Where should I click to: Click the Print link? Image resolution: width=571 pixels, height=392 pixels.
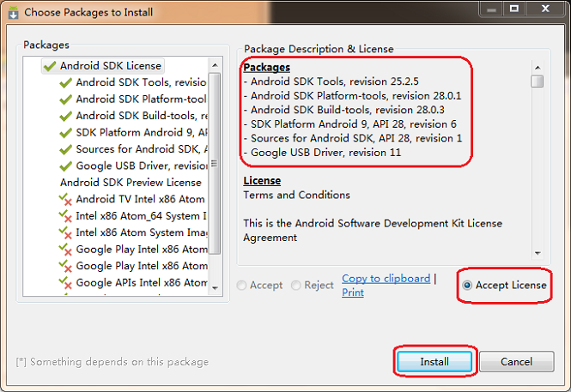(x=353, y=292)
